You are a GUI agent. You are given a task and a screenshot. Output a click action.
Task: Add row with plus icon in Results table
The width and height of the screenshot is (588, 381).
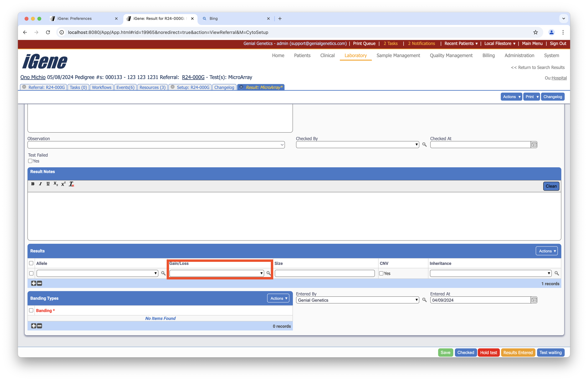(34, 283)
